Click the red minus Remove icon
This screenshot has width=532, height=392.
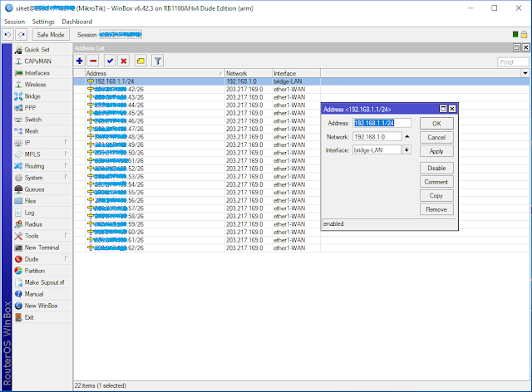pos(93,61)
